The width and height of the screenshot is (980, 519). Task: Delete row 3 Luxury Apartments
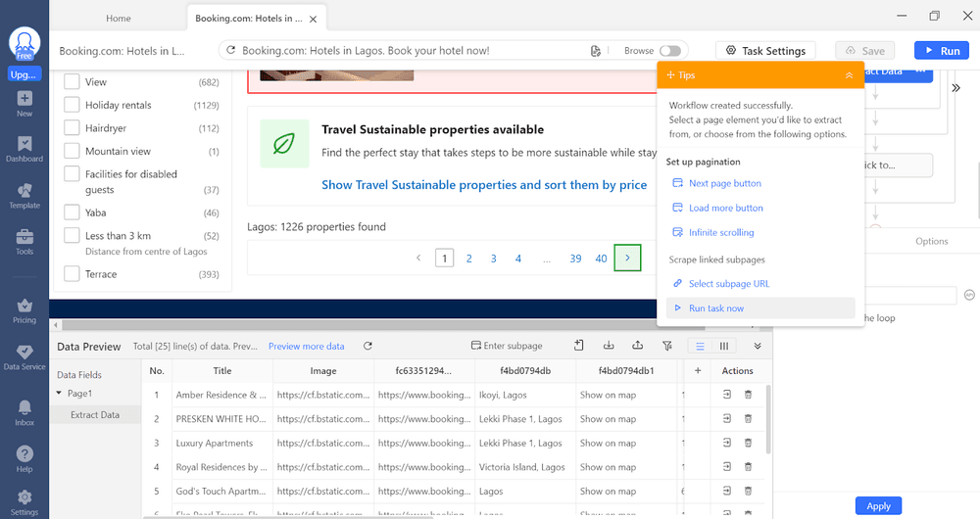pos(748,443)
